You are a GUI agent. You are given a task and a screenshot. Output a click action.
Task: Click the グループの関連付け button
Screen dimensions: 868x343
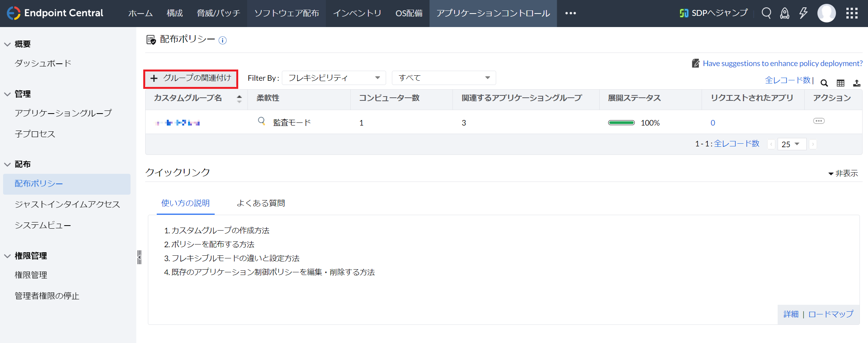pos(191,78)
